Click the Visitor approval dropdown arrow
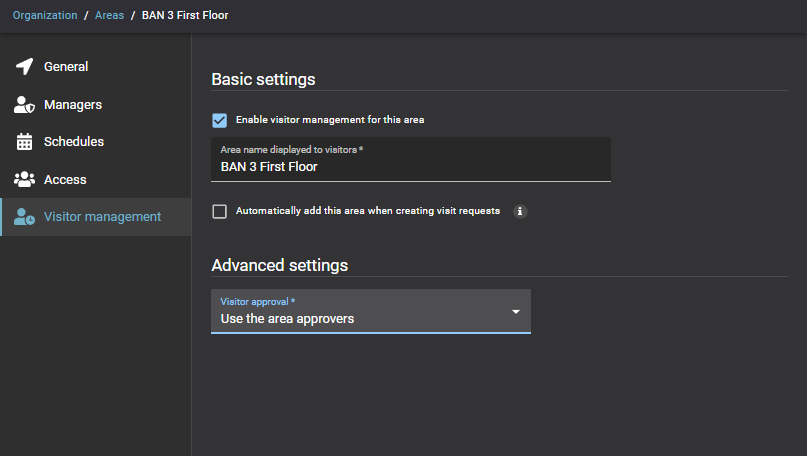807x456 pixels. pyautogui.click(x=516, y=311)
